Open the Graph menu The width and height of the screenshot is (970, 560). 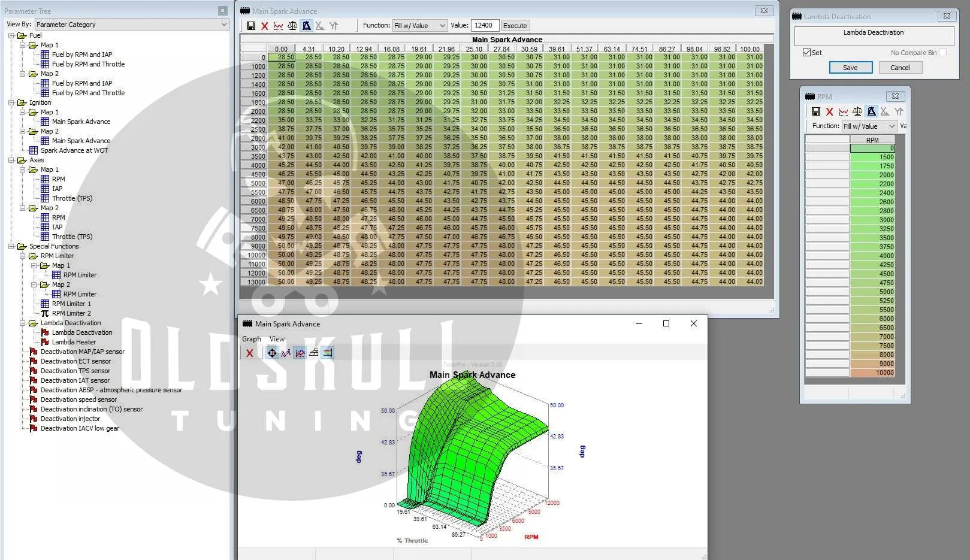(x=251, y=339)
